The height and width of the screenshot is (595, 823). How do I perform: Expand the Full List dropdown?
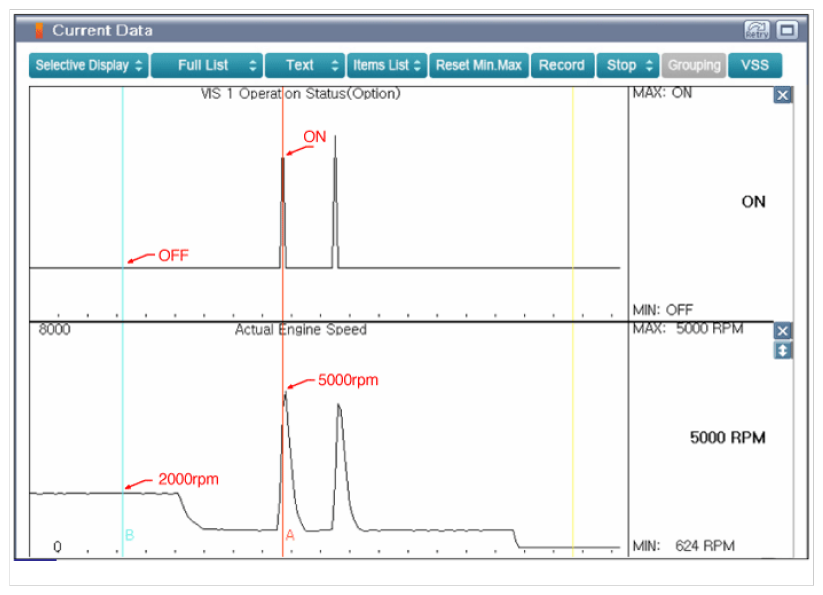click(x=207, y=65)
